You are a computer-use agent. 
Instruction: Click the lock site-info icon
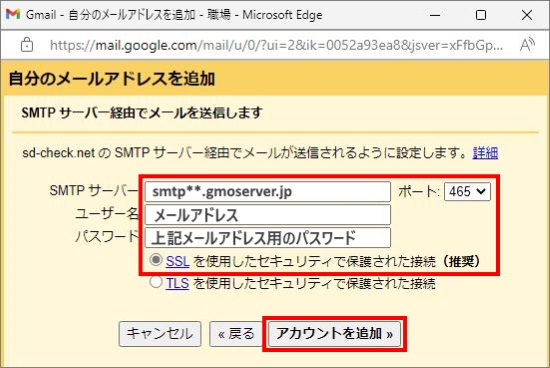27,45
